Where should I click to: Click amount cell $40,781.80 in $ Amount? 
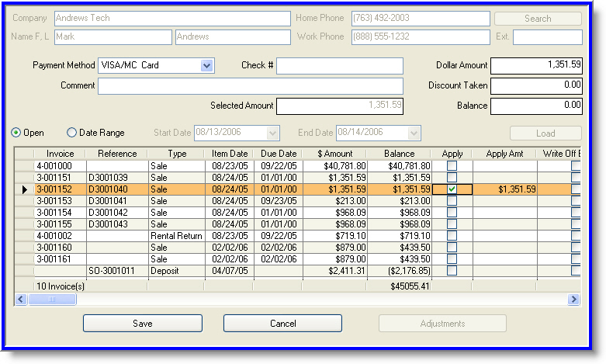coord(334,166)
